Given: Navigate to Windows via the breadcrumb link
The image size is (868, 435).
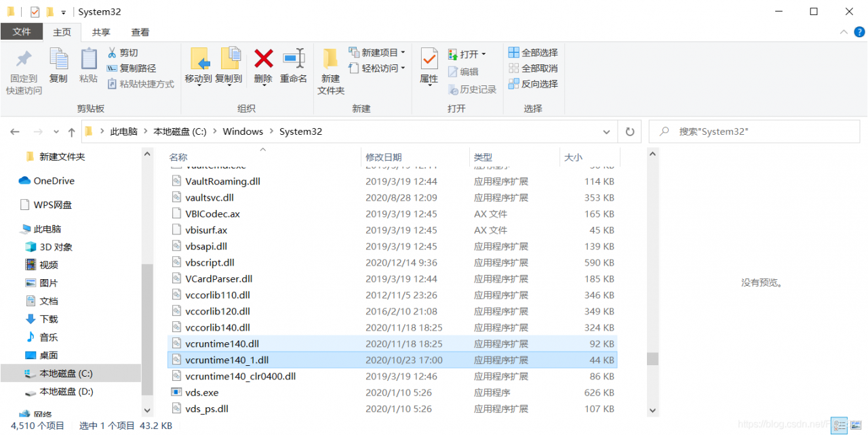Looking at the screenshot, I should 242,131.
